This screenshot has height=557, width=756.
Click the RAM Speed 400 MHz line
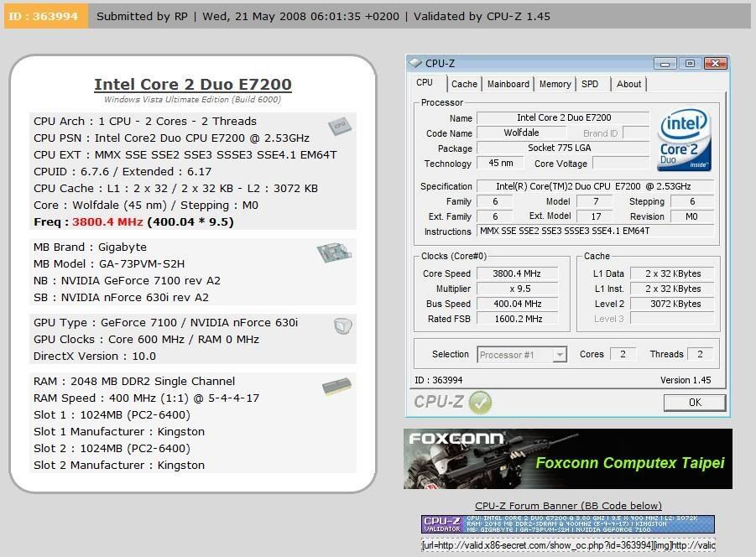146,398
